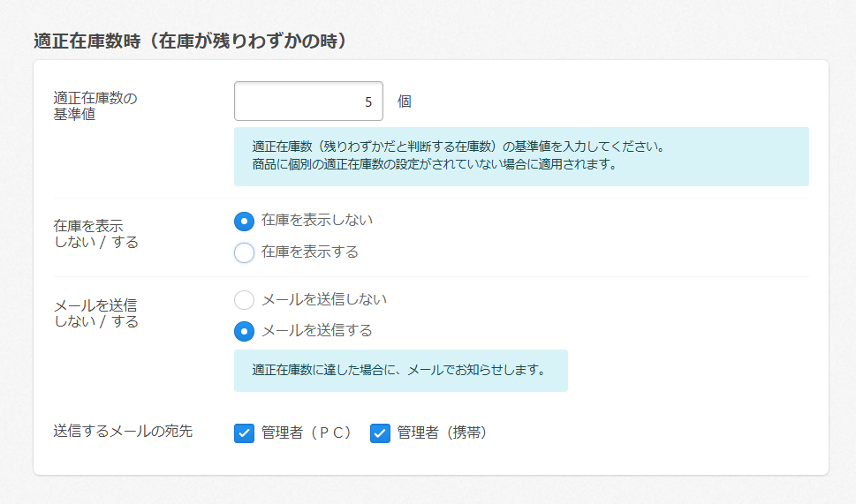Click the メールでお知らせします help note
856x504 pixels.
pyautogui.click(x=399, y=371)
